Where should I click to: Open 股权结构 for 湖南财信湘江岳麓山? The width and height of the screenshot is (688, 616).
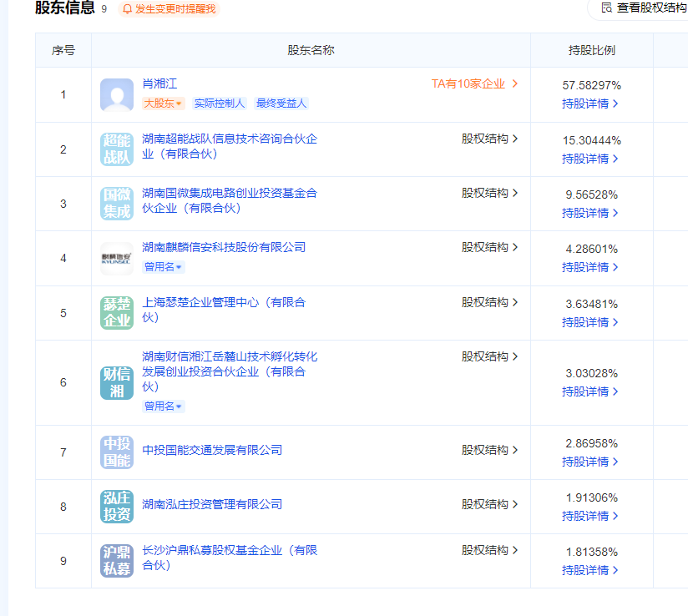489,356
